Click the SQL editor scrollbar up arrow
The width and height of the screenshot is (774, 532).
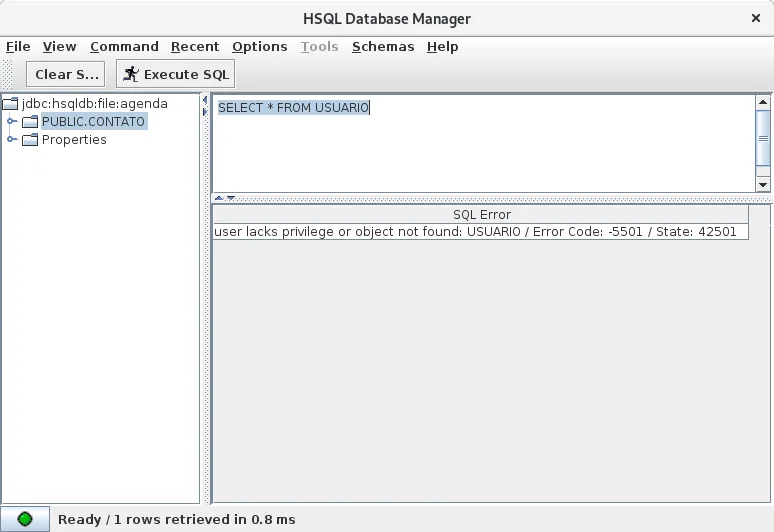pyautogui.click(x=763, y=102)
